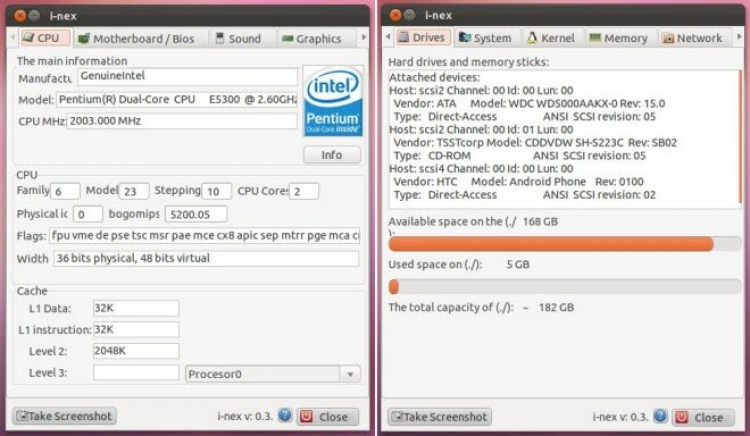Screen dimensions: 750x436
Task: Click Take Screenshot in the Drives window
Action: (440, 416)
